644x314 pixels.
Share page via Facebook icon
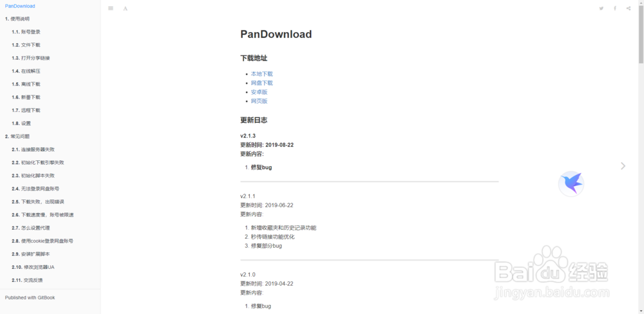click(615, 8)
